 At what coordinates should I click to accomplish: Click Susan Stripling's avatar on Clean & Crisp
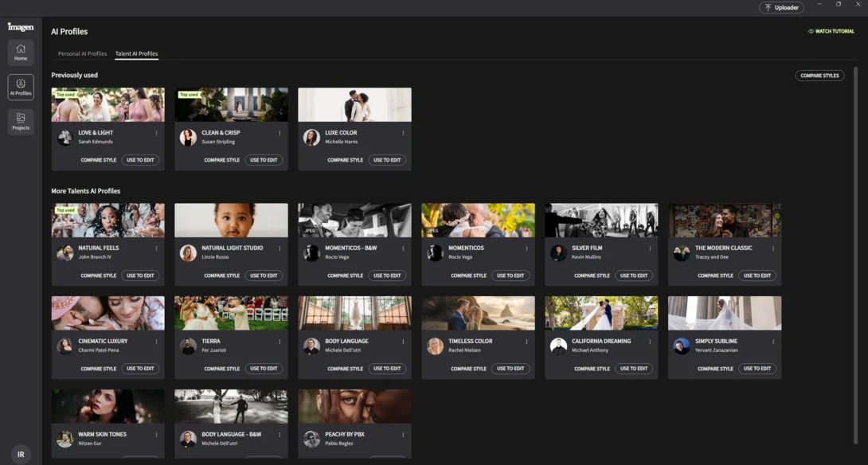click(x=188, y=137)
